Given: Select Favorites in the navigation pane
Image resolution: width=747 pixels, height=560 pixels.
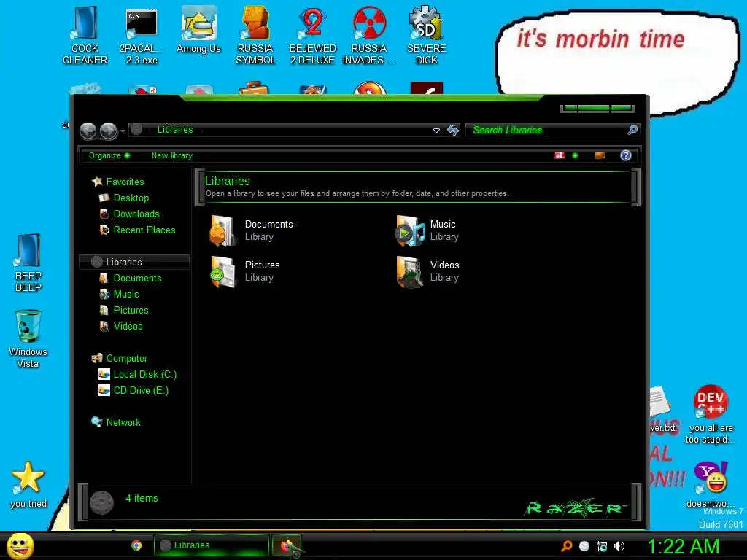Looking at the screenshot, I should (117, 182).
